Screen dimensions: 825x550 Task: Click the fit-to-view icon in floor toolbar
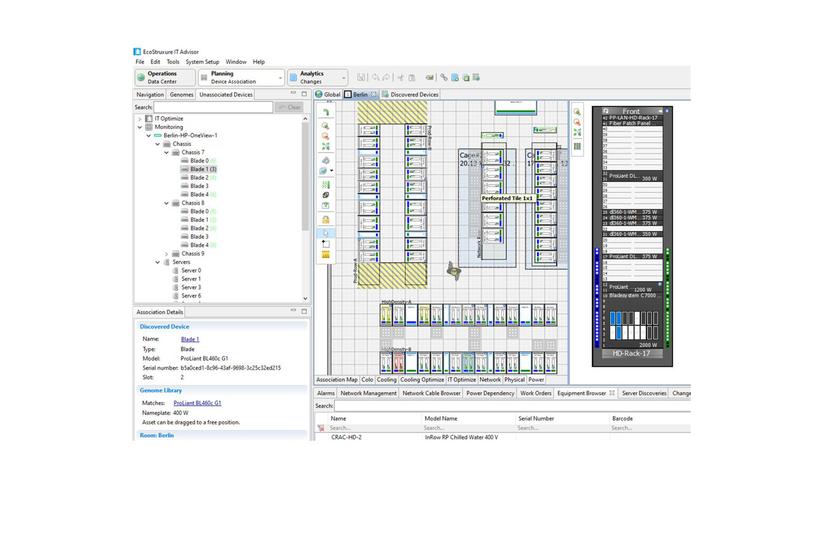325,146
